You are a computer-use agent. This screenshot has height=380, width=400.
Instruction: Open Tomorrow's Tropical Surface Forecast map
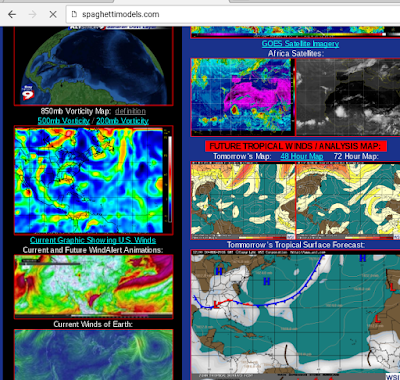(295, 315)
